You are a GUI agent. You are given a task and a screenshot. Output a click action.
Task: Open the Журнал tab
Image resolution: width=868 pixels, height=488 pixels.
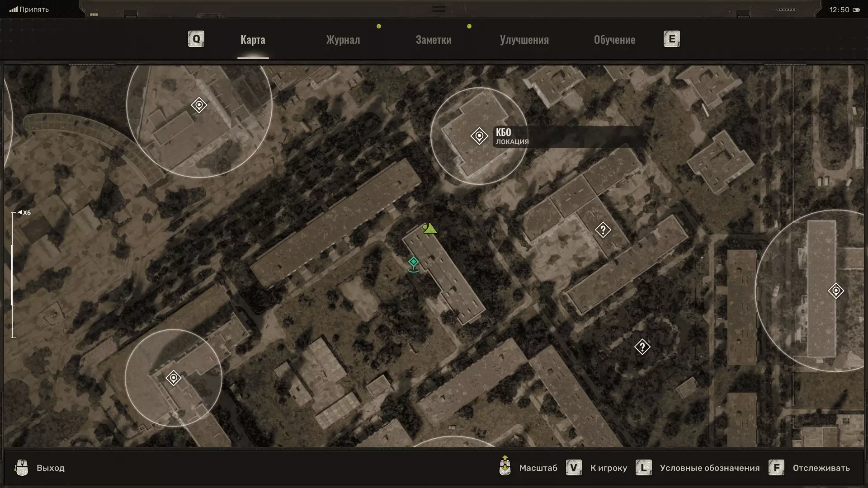coord(343,40)
